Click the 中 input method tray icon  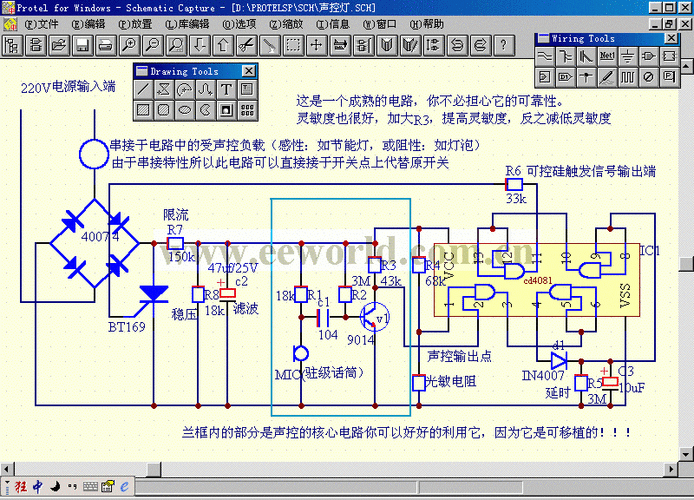38,487
